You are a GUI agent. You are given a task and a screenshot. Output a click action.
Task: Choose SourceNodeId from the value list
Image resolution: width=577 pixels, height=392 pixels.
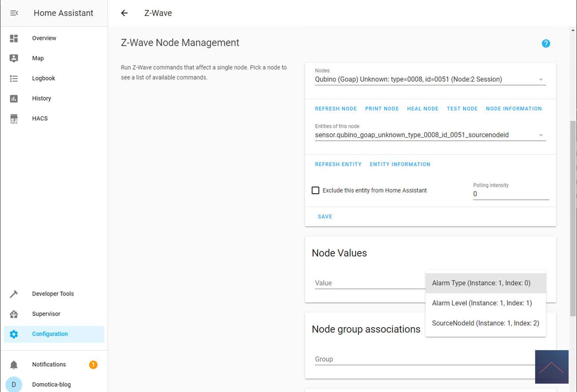485,323
